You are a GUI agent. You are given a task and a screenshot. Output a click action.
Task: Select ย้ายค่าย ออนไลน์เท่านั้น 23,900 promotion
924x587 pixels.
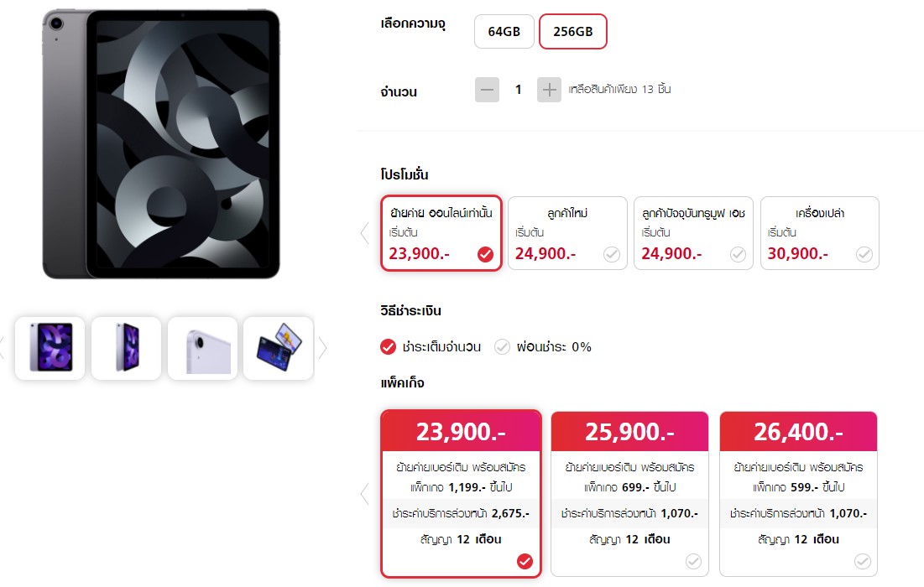[441, 233]
